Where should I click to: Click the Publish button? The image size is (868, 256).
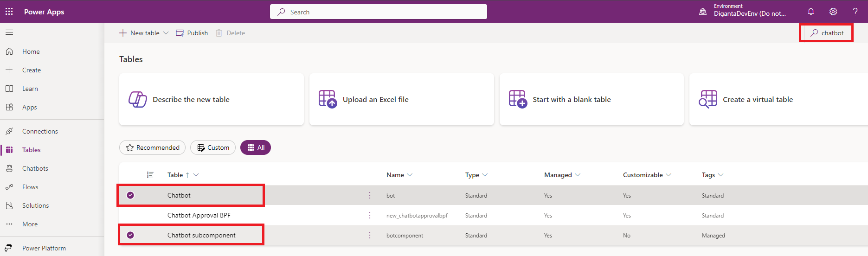pyautogui.click(x=192, y=33)
